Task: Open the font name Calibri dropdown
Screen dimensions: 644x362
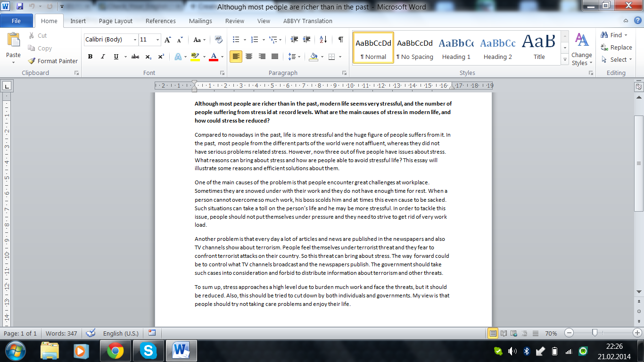Action: 135,40
